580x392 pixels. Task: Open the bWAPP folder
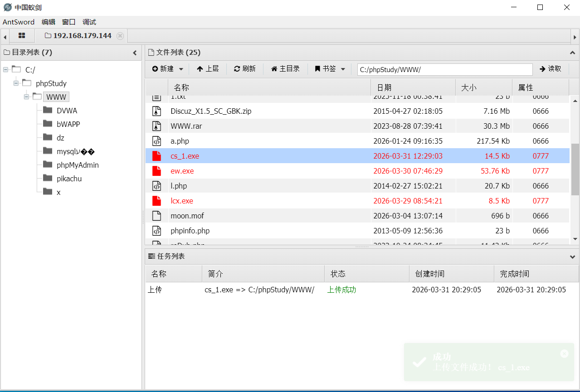pyautogui.click(x=68, y=124)
